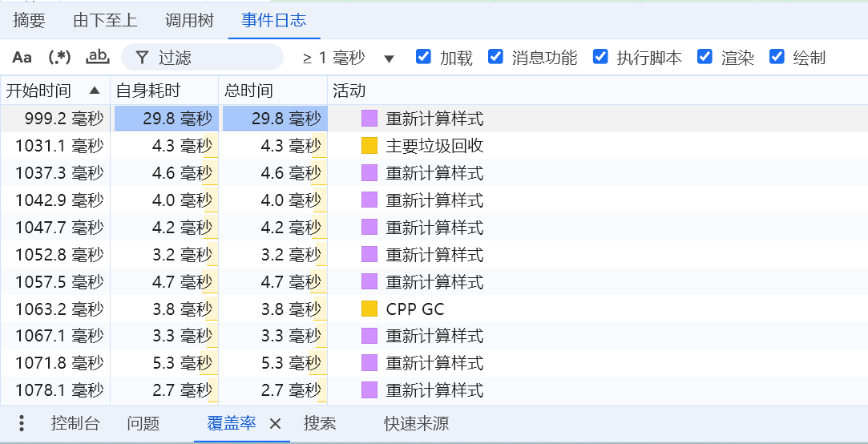The image size is (868, 444).
Task: Toggle match case Aa filter icon
Action: pos(22,58)
